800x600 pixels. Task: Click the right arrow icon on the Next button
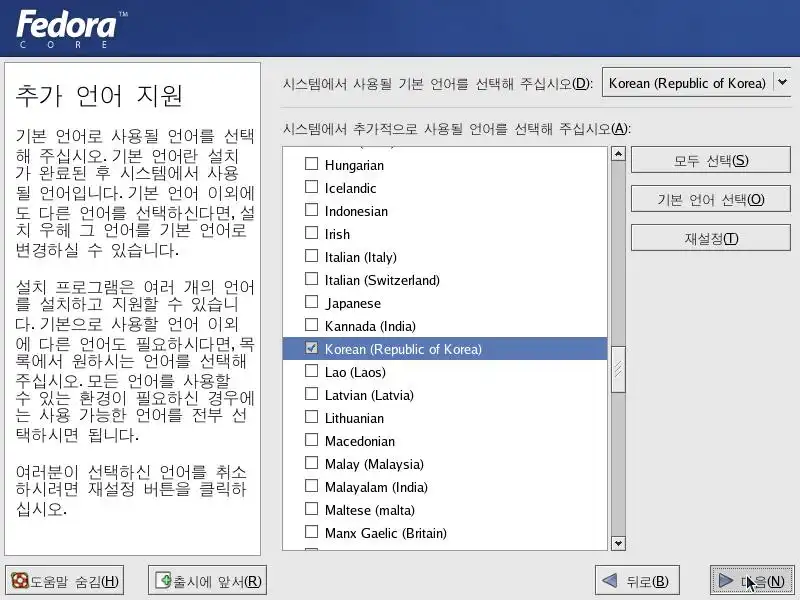(x=726, y=581)
